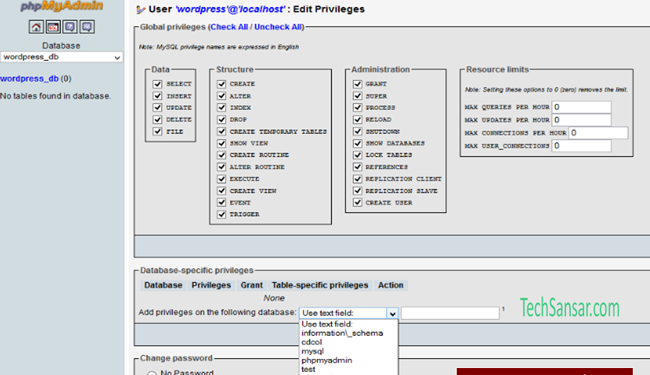
Task: Click database name text field beside dropdown
Action: tap(450, 313)
